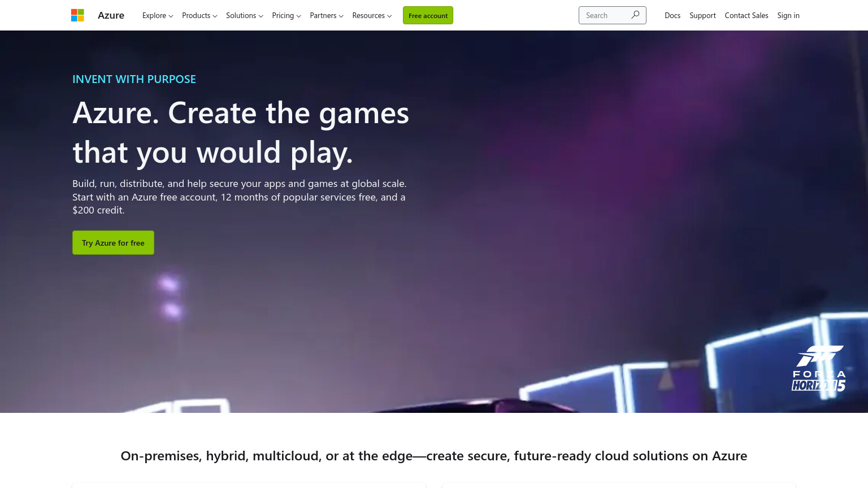Expand the Solutions menu chevron

tap(261, 16)
